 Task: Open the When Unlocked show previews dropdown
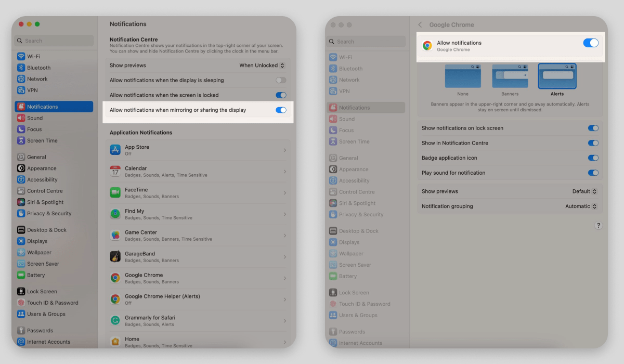[262, 66]
